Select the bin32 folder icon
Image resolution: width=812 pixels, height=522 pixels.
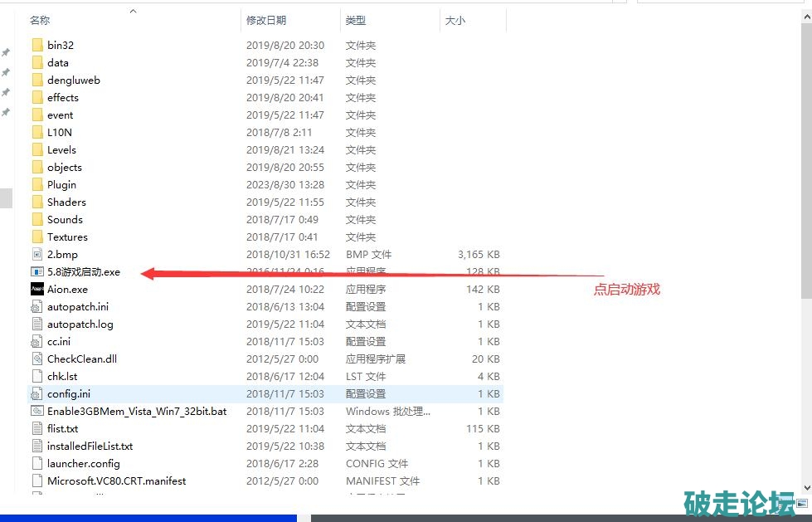click(x=37, y=45)
